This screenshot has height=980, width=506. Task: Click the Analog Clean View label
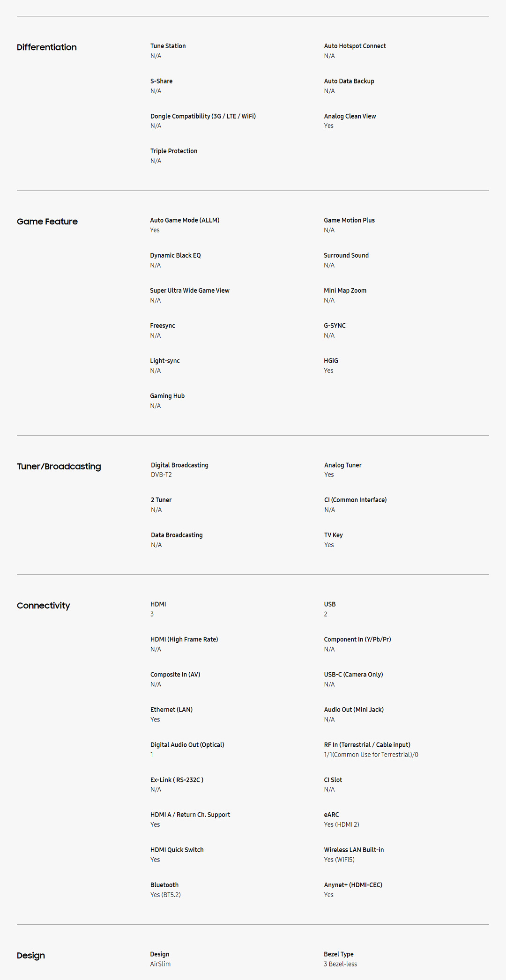[350, 116]
